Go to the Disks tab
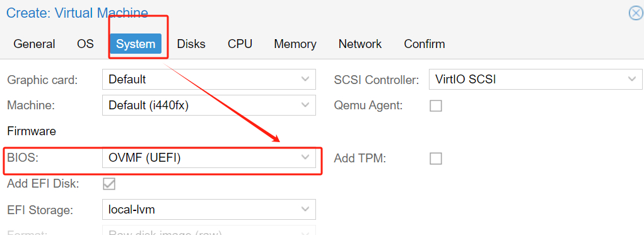 tap(191, 44)
